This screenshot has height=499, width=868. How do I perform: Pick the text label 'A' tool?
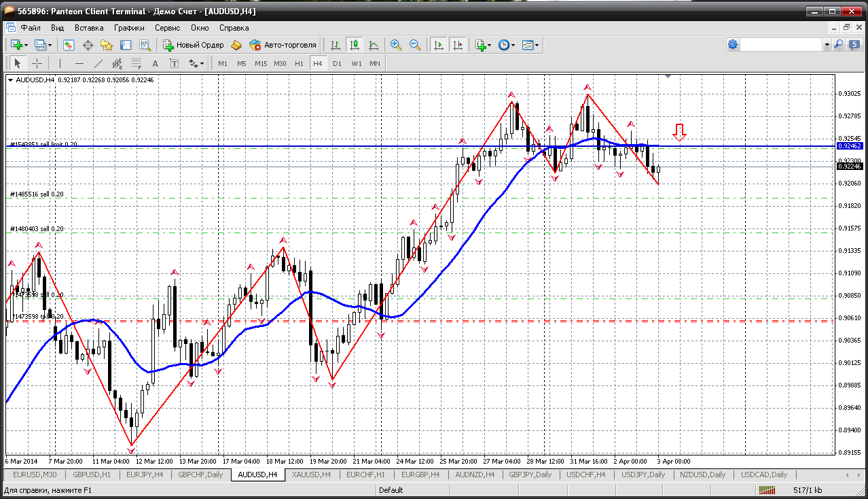click(x=155, y=63)
